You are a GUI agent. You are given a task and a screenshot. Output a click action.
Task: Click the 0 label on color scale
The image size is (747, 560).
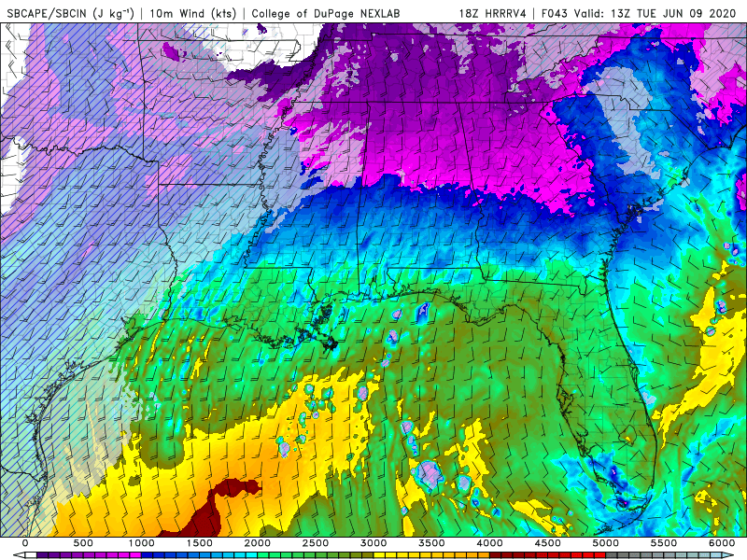pos(25,543)
